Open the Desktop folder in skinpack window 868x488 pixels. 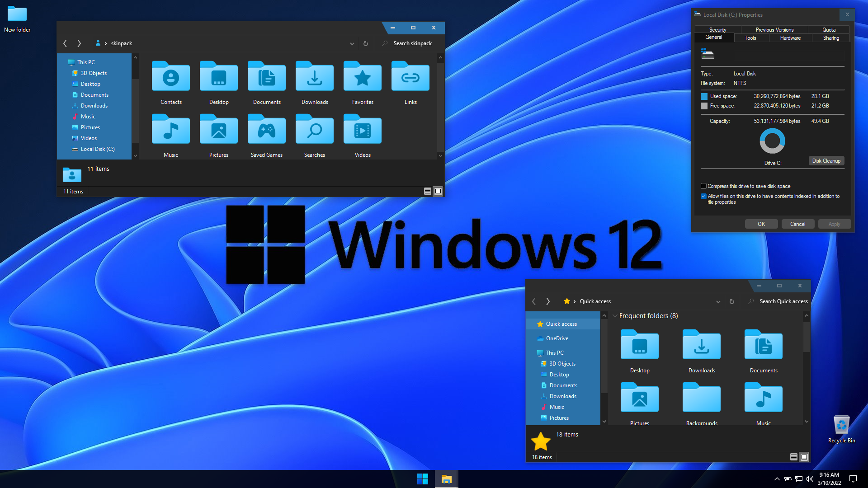[219, 83]
